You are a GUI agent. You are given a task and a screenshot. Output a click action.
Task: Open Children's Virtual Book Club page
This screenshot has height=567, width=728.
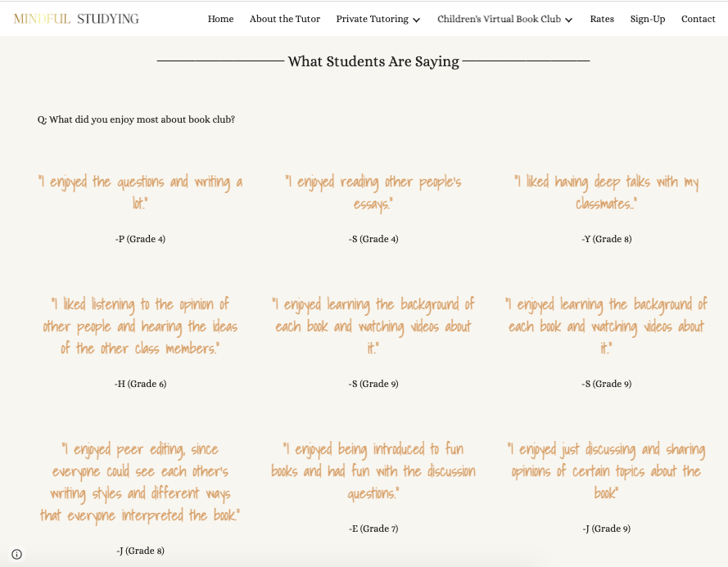click(x=499, y=19)
